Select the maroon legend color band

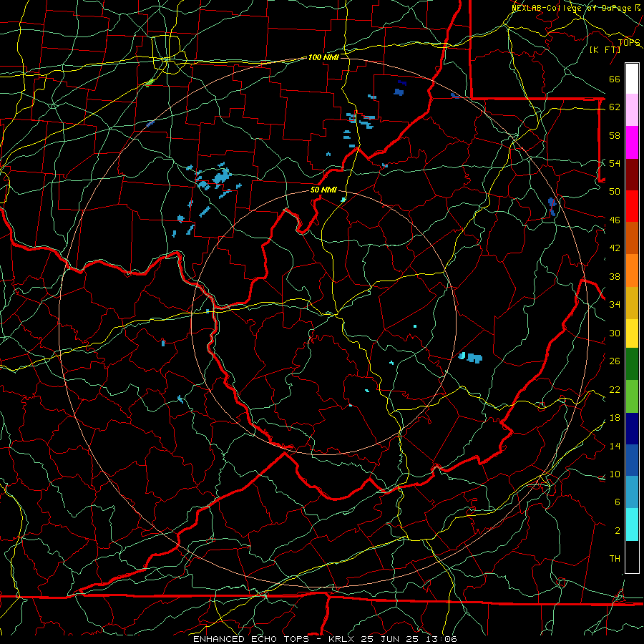coord(632,174)
